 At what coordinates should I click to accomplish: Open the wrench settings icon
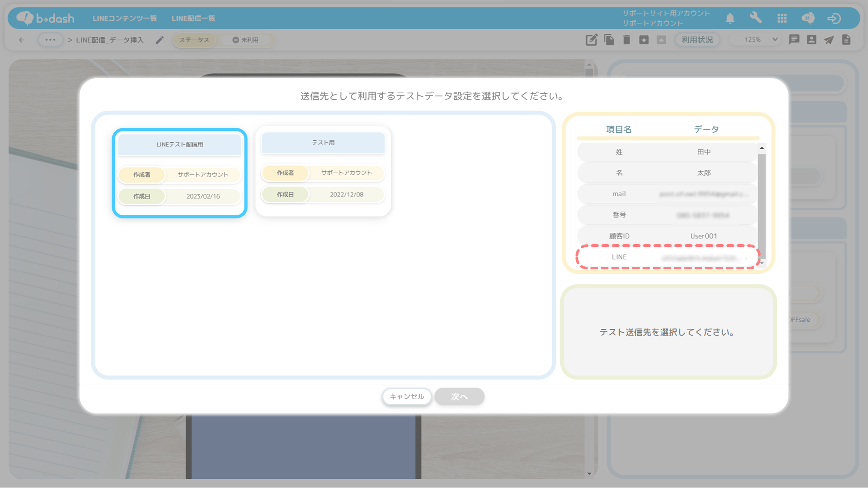[756, 18]
